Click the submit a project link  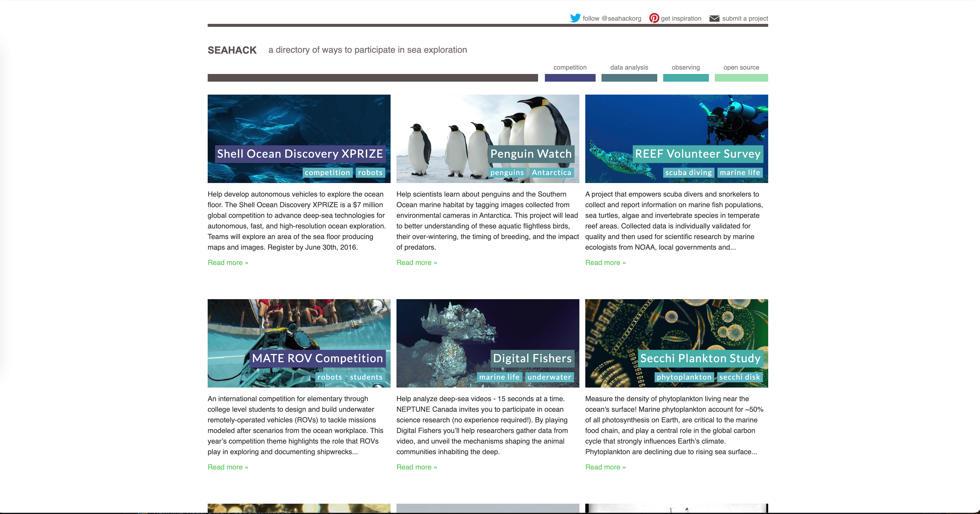pos(745,18)
